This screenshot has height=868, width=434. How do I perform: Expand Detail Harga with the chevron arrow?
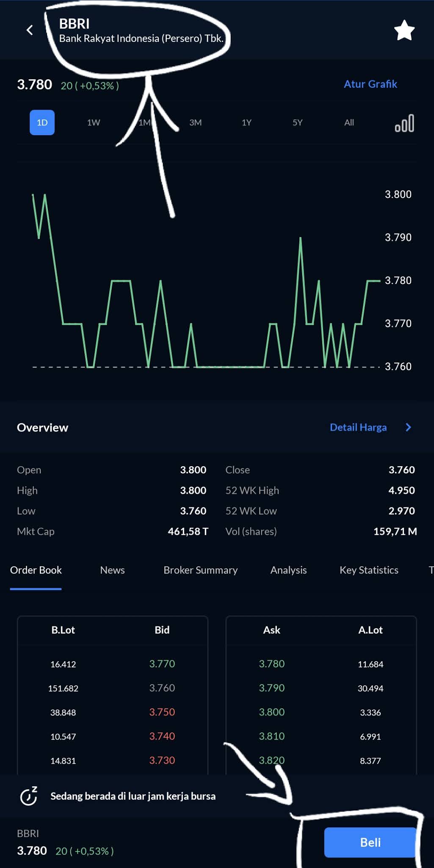pos(408,427)
